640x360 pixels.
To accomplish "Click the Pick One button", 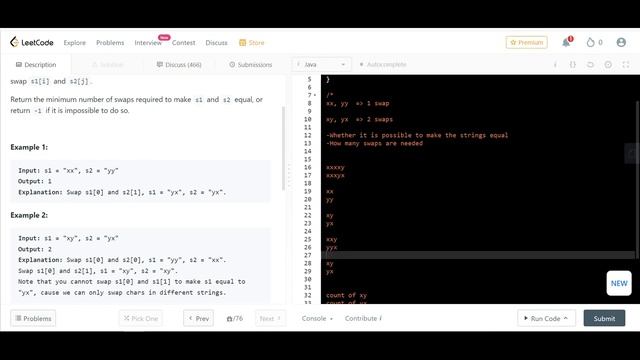I will click(141, 318).
